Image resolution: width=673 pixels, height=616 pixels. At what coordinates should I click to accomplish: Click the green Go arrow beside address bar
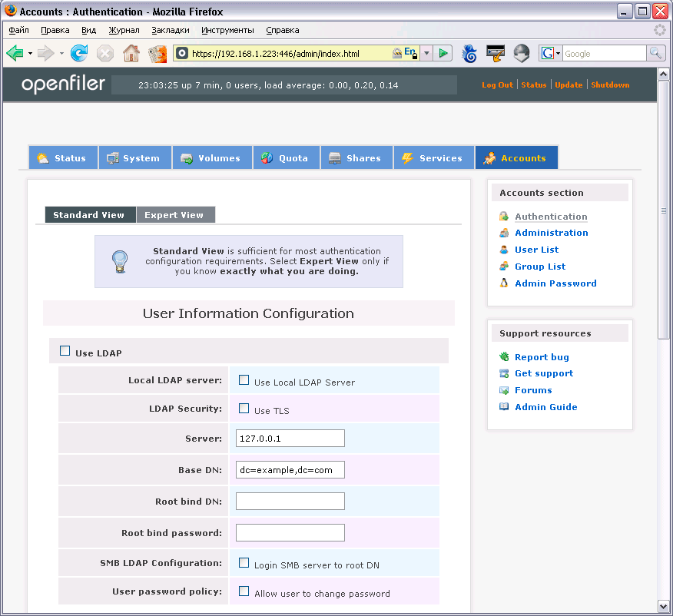click(443, 53)
